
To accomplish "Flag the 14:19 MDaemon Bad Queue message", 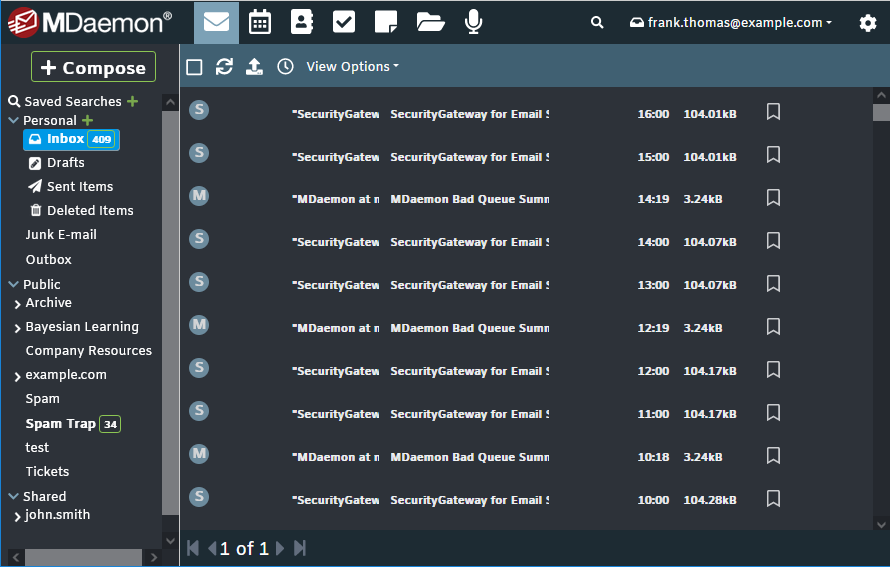I will (773, 198).
